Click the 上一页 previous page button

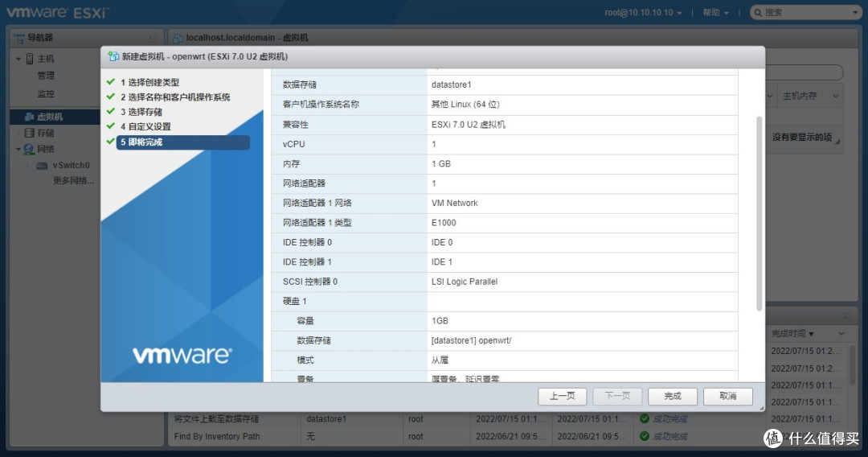pyautogui.click(x=562, y=396)
